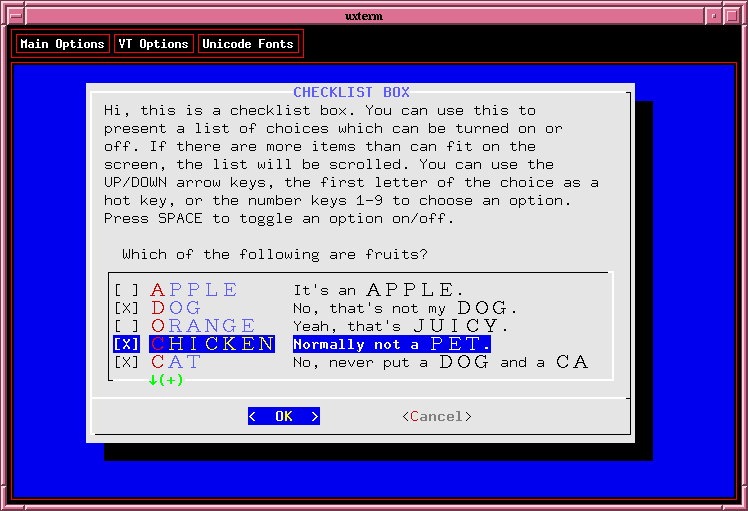Check the APPLE checkbox
Screen dimensions: 748x511
pos(127,290)
